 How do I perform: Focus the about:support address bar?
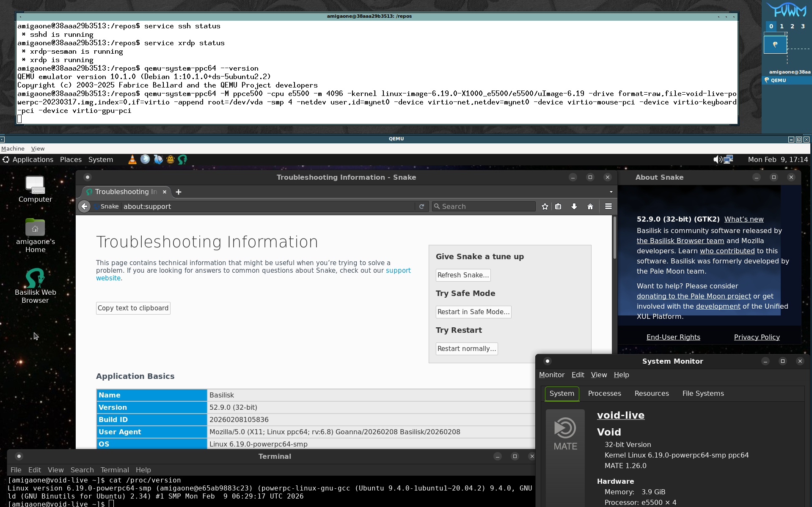[268, 206]
